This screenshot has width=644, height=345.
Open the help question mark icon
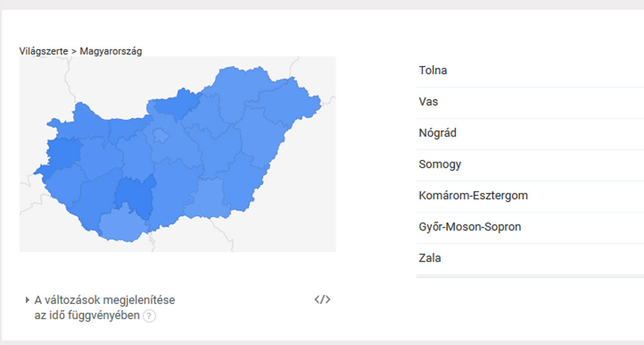(x=149, y=316)
